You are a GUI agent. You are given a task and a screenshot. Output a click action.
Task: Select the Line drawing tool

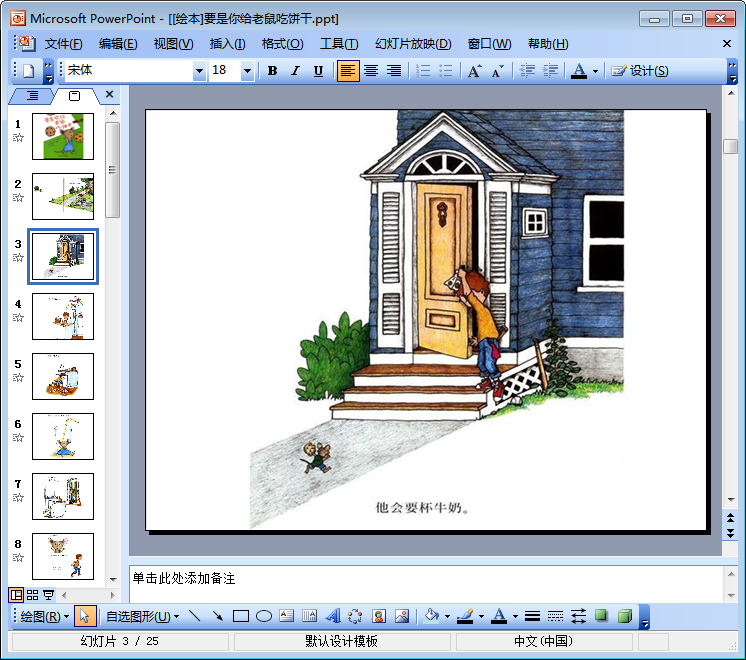point(195,616)
